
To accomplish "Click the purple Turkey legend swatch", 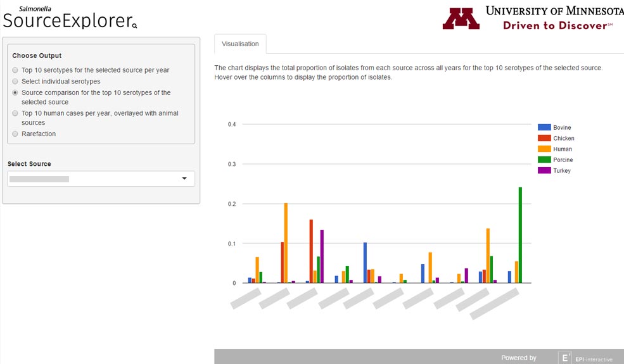I will (x=544, y=170).
